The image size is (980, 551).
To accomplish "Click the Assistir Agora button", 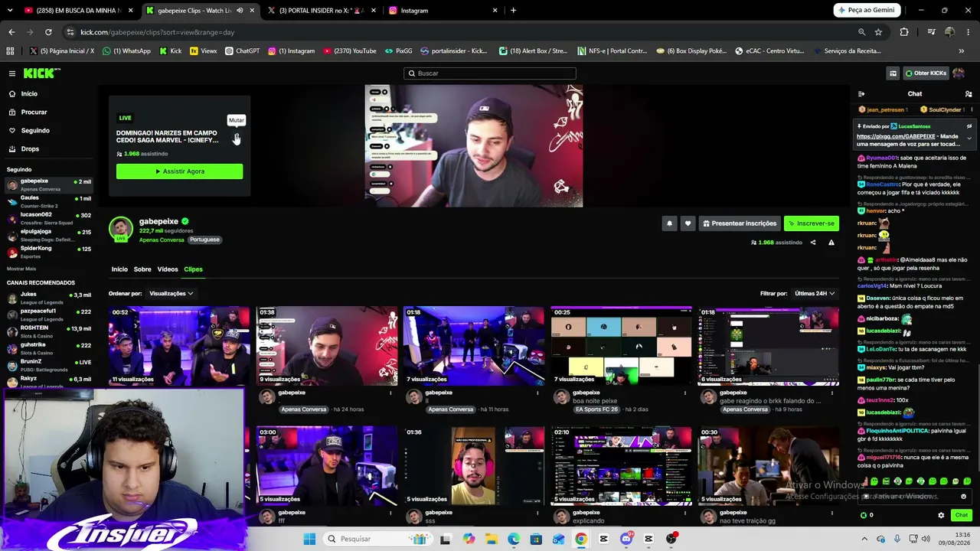I will coord(179,171).
